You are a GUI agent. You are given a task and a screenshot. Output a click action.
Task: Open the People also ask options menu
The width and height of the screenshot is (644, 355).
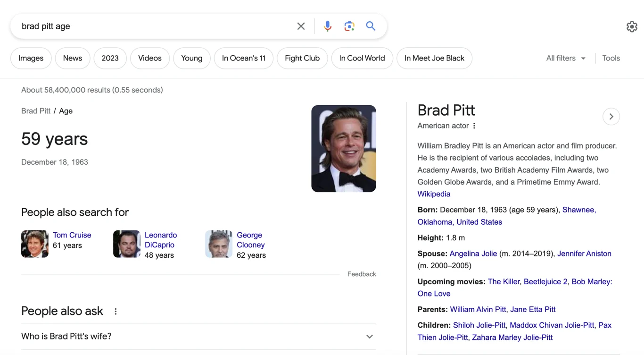tap(116, 312)
